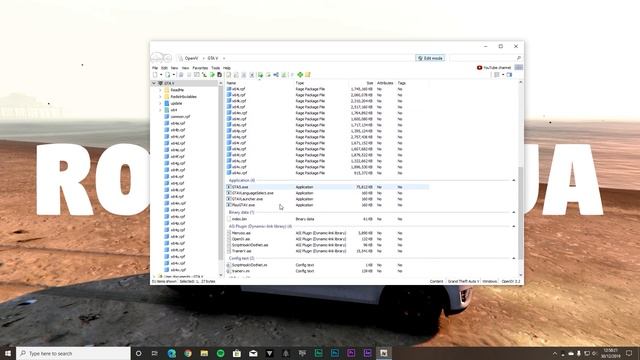This screenshot has height=360, width=640.
Task: Toggle the preview pane icon at toolbar right
Action: click(x=509, y=75)
